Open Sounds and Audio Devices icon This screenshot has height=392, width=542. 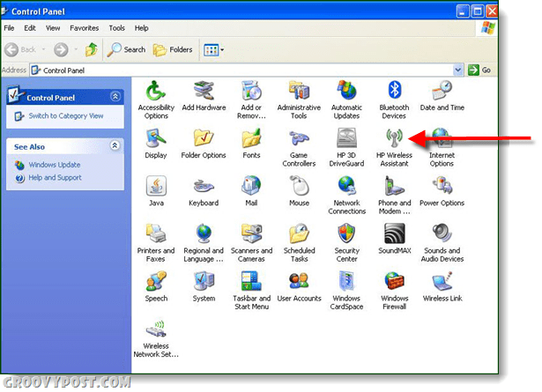point(442,233)
